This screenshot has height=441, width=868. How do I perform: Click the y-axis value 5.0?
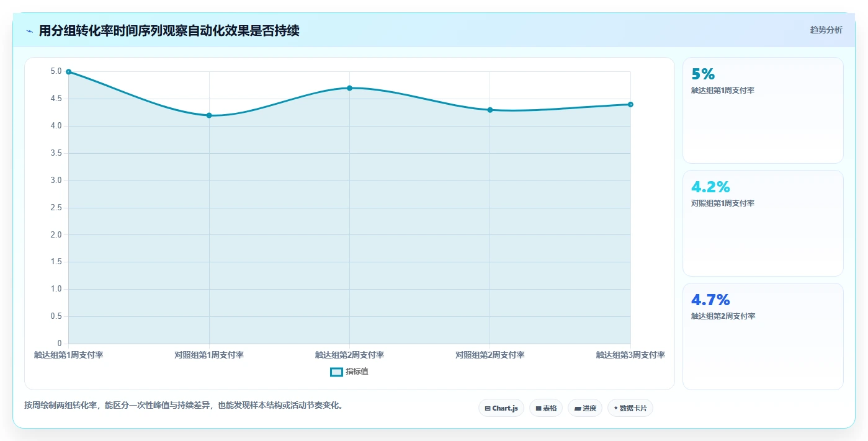coord(56,72)
